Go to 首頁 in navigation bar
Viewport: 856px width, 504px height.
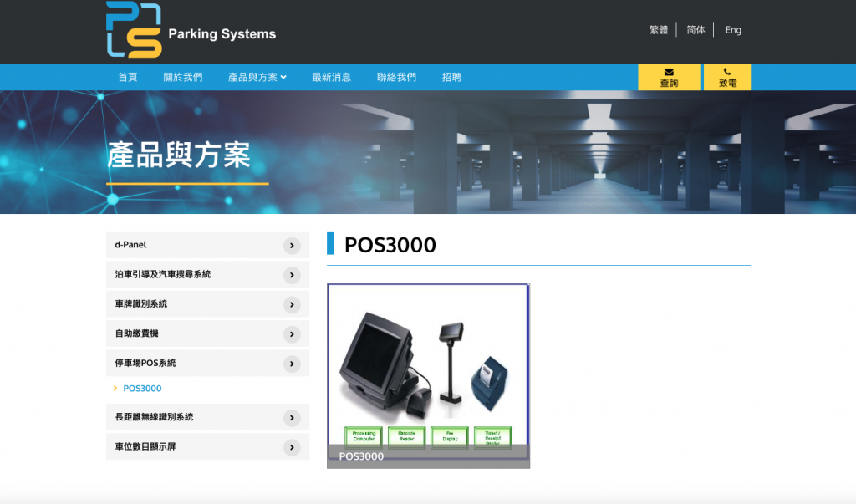coord(128,77)
